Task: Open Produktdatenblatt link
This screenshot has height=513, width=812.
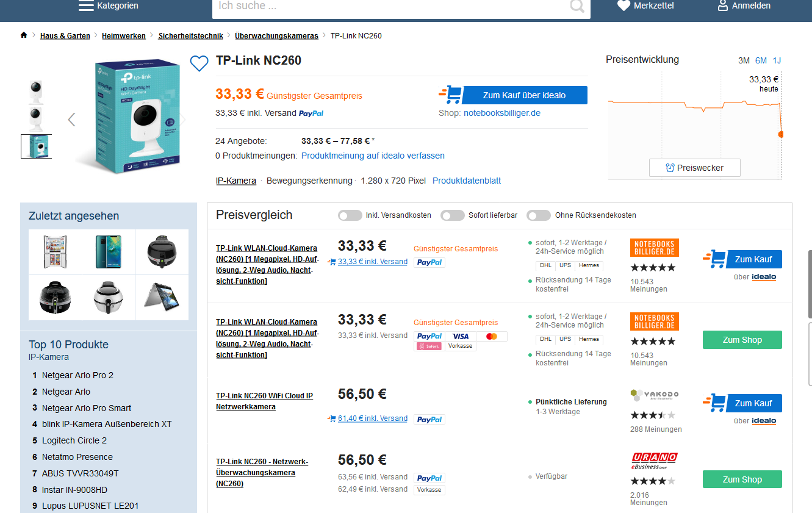Action: coord(467,181)
